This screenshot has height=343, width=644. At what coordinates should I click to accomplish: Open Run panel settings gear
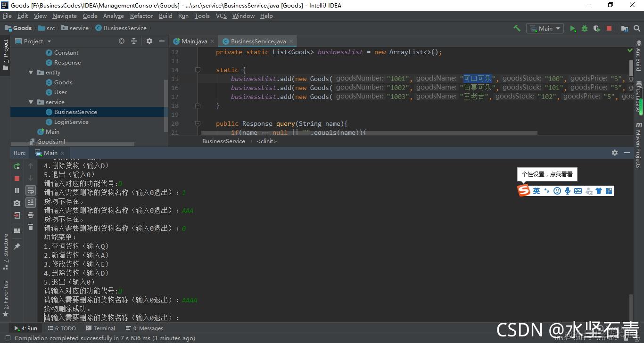615,153
